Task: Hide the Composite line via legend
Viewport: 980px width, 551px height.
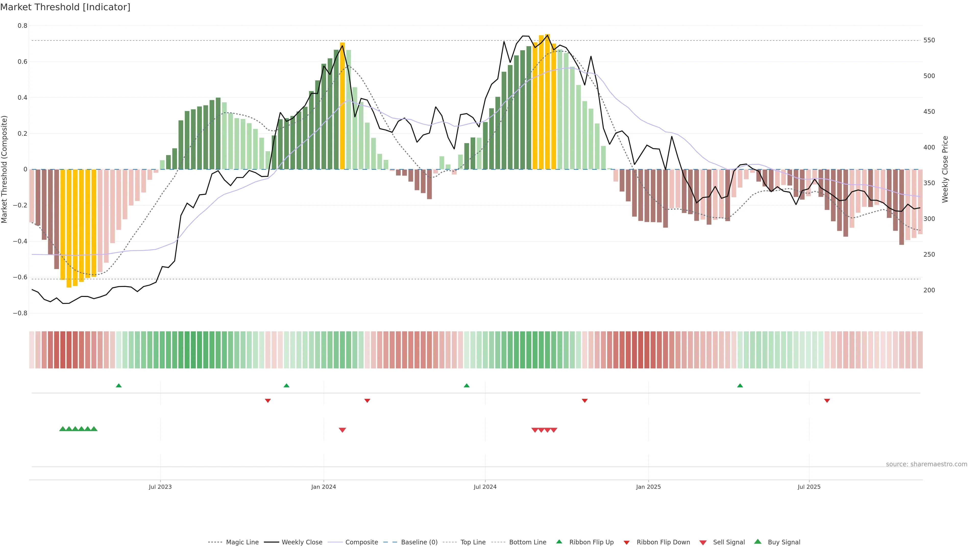Action: click(361, 542)
